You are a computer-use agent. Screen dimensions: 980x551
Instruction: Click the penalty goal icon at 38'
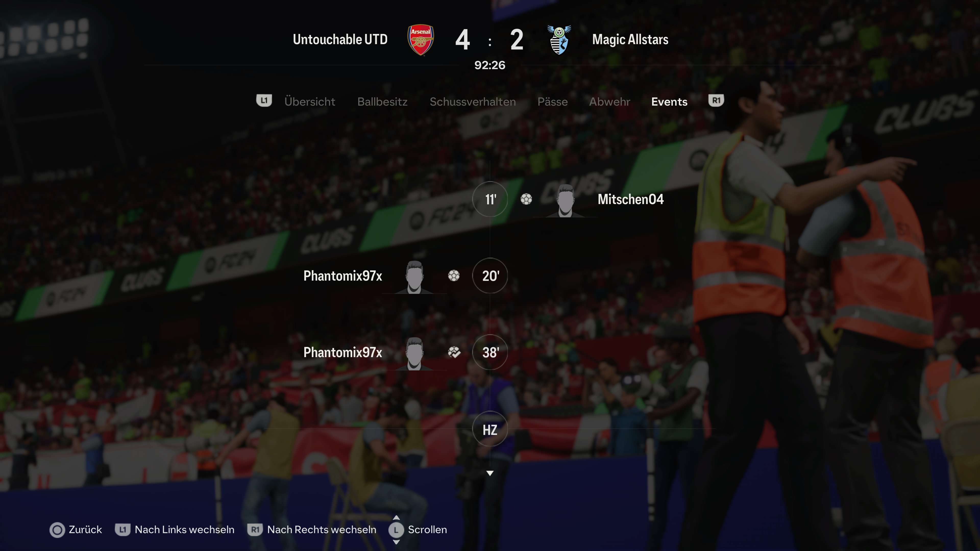pyautogui.click(x=454, y=353)
